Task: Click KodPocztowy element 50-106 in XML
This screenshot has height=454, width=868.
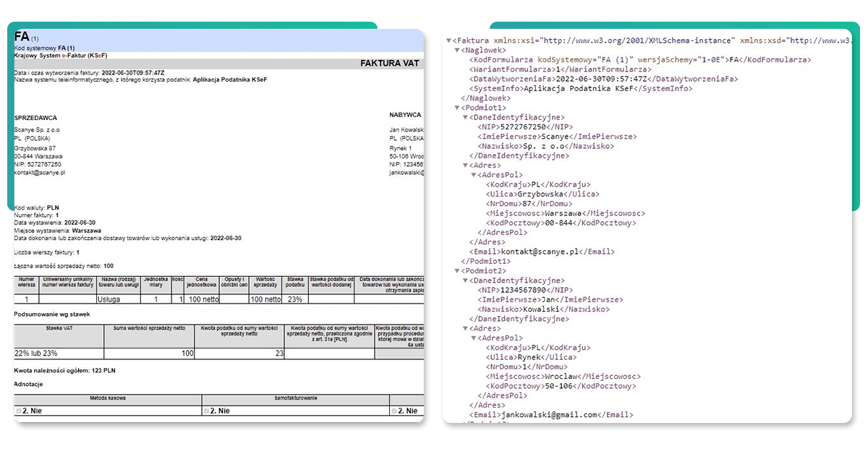Action: point(561,386)
